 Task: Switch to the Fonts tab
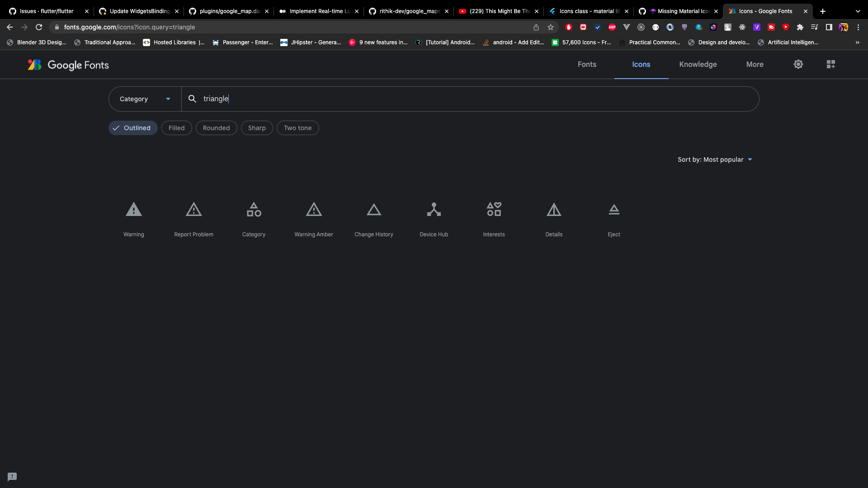[587, 64]
